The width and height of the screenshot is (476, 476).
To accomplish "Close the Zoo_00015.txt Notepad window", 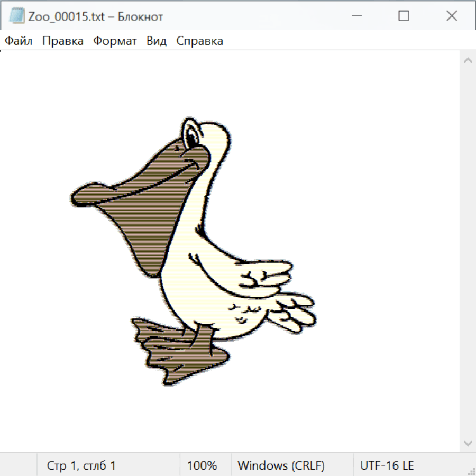I will click(452, 16).
